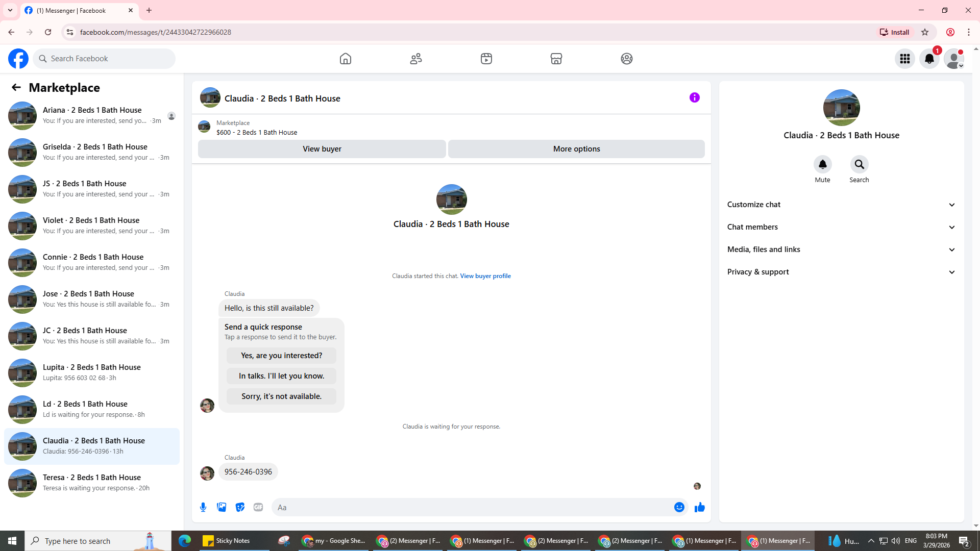Expand Customize chat section
This screenshot has width=980, height=551.
pyautogui.click(x=841, y=205)
